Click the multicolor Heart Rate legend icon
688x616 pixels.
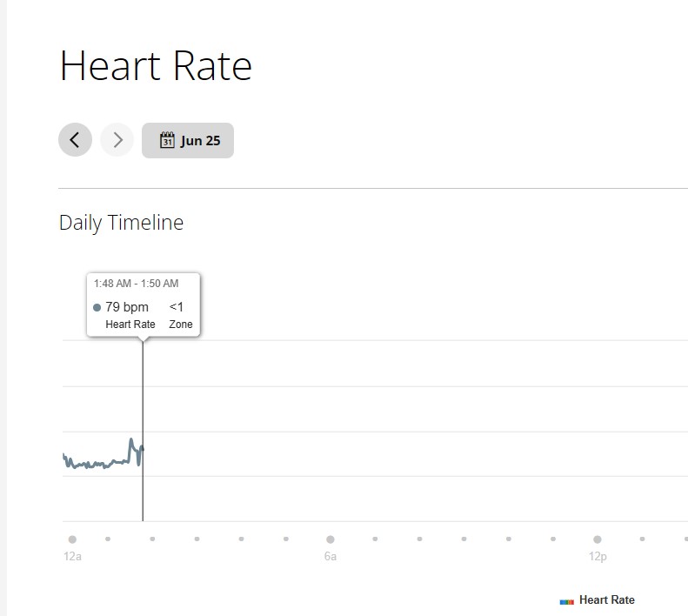(x=566, y=601)
